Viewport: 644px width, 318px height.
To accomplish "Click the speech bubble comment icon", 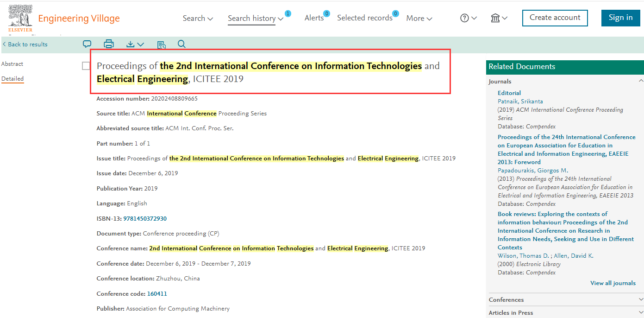I will (x=87, y=44).
